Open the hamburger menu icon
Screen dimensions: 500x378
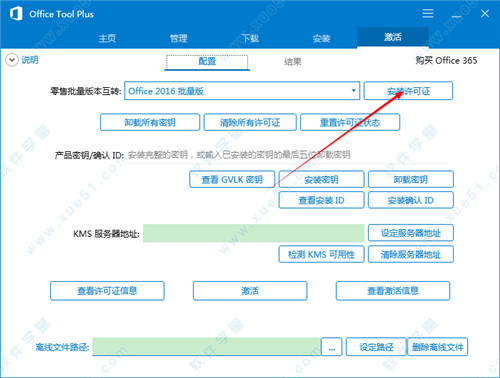coord(428,14)
